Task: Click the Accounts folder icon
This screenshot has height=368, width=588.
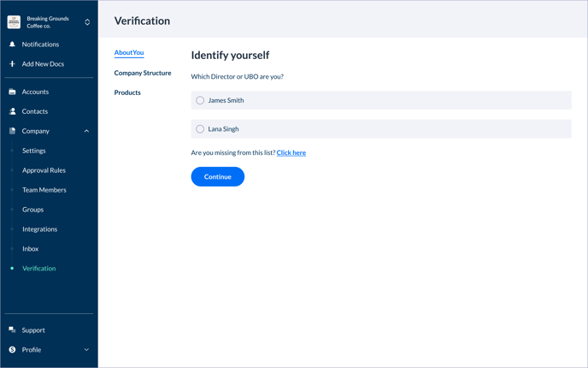Action: pos(12,92)
